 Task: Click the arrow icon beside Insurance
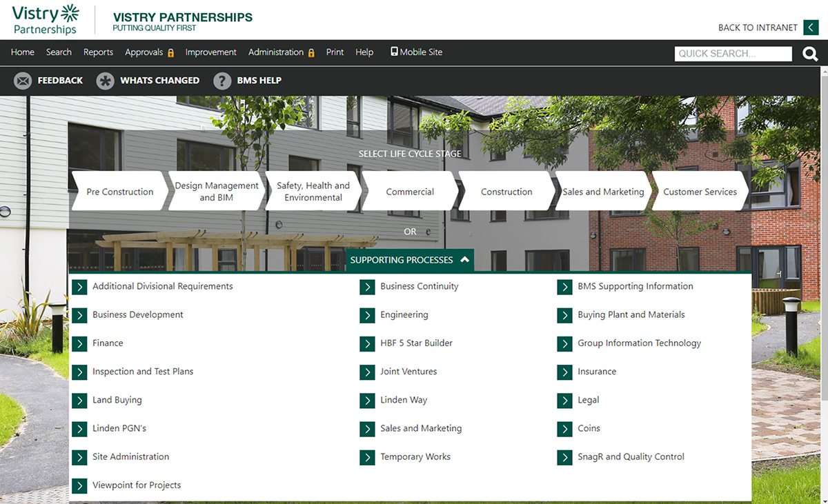point(565,372)
